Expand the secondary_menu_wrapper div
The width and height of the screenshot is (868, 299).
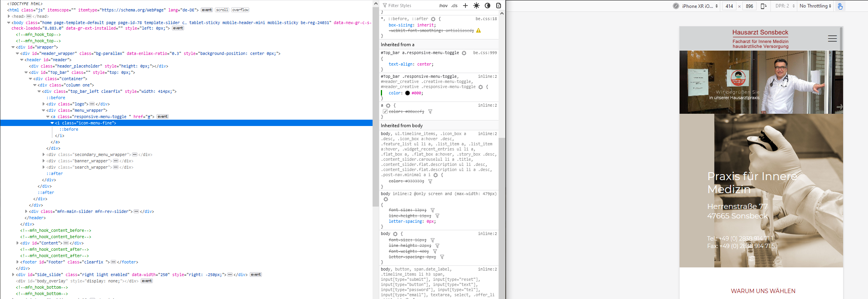[43, 154]
